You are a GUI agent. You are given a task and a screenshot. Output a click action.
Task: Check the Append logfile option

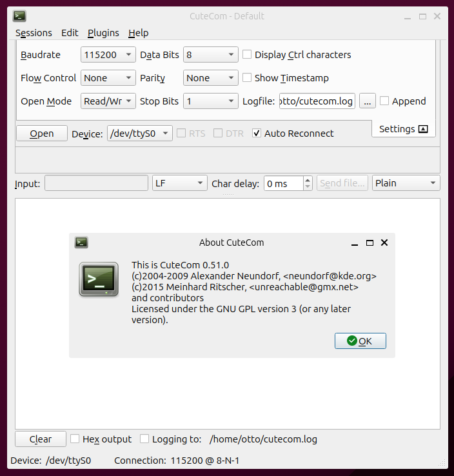384,101
